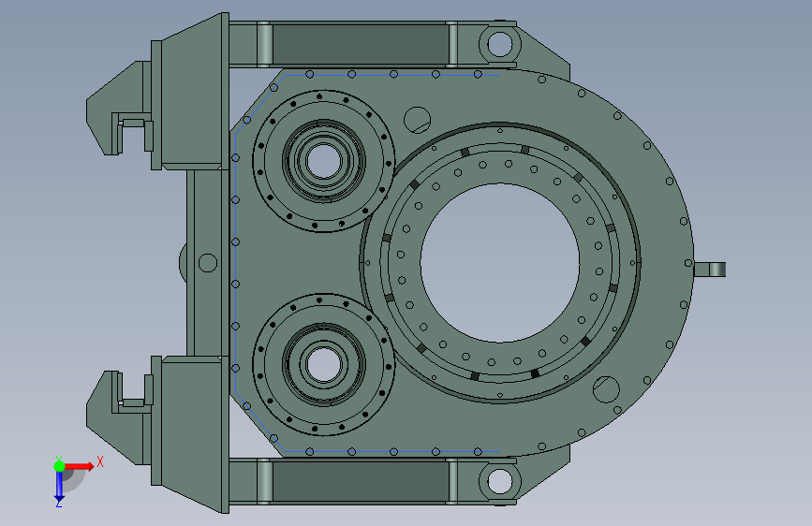
Task: Select the circular hole on left crossbar
Action: (x=208, y=263)
